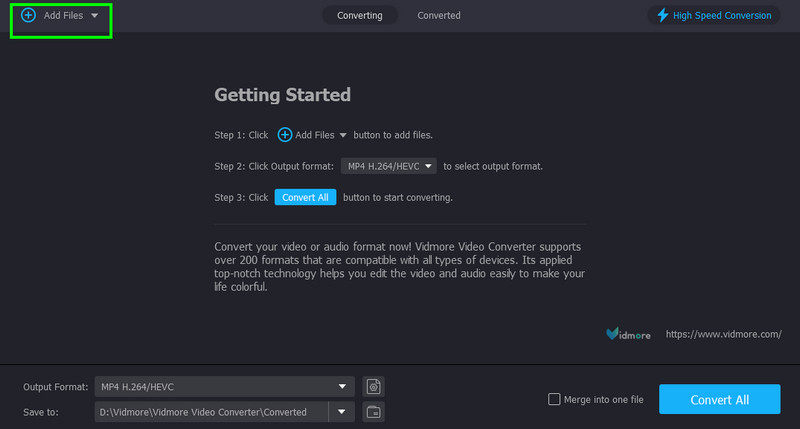Viewport: 800px width, 429px height.
Task: Click the 'Output Format:' label
Action: click(x=56, y=387)
